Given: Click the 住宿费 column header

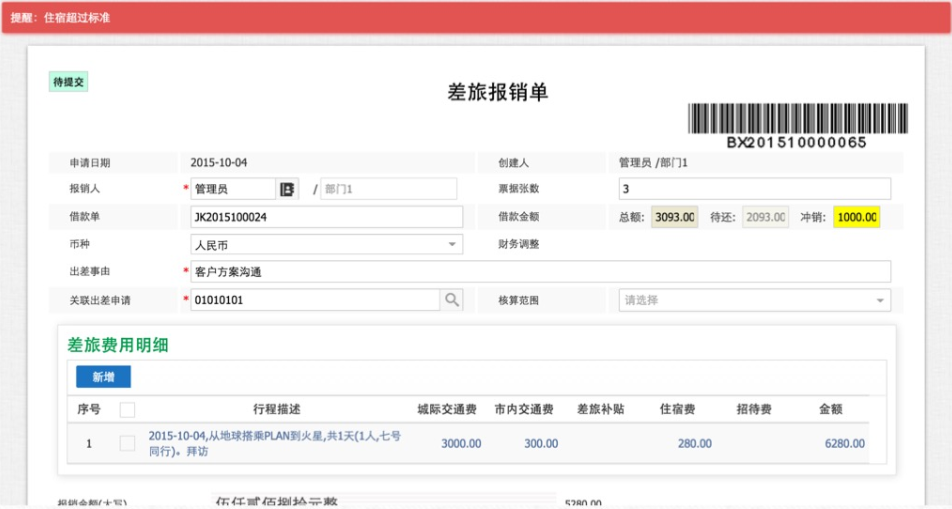Looking at the screenshot, I should click(x=678, y=409).
